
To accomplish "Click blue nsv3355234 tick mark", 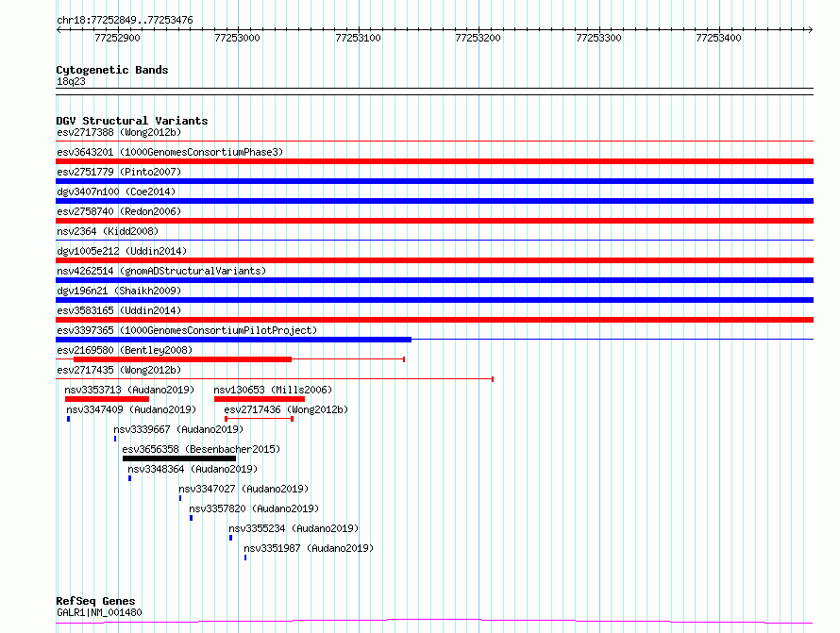I will pyautogui.click(x=231, y=538).
